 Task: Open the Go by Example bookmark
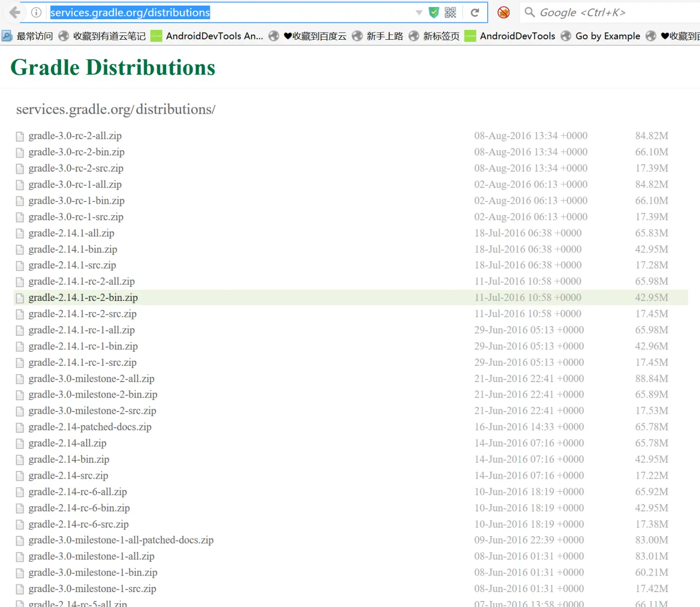pyautogui.click(x=601, y=36)
